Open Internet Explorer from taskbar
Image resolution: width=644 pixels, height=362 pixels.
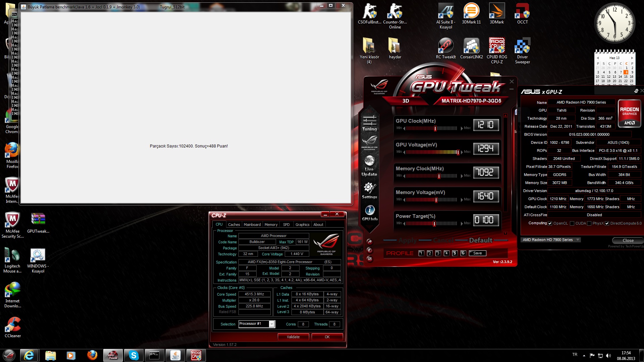(29, 355)
